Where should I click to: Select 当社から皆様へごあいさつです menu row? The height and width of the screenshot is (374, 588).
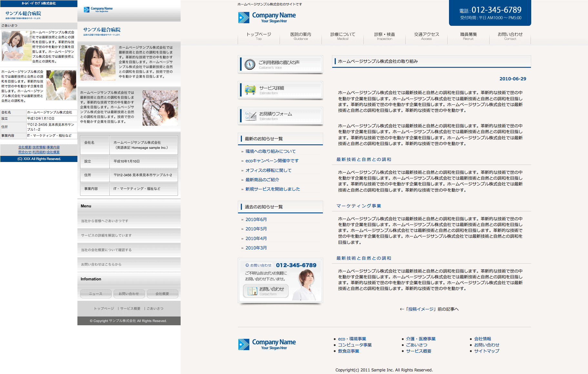[x=105, y=221]
